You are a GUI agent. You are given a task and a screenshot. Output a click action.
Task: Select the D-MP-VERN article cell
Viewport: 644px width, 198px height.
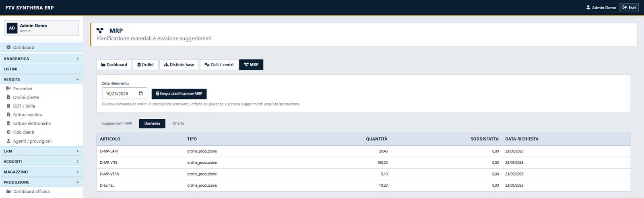tap(109, 174)
